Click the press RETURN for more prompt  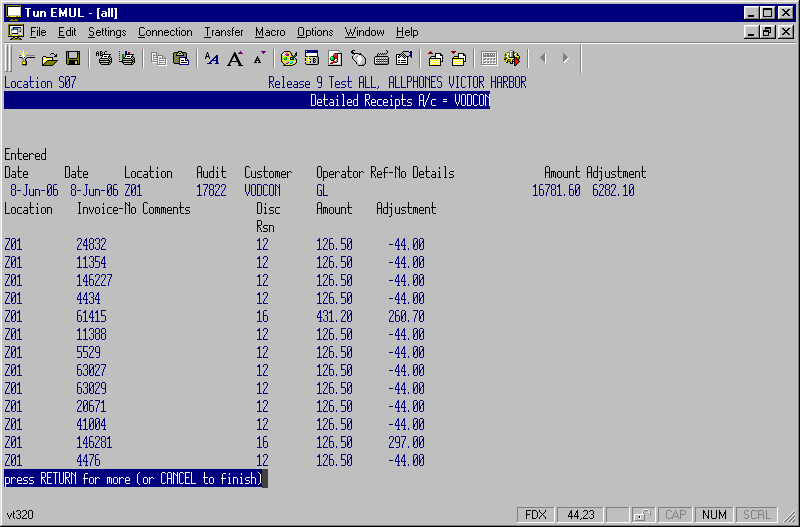(x=134, y=479)
